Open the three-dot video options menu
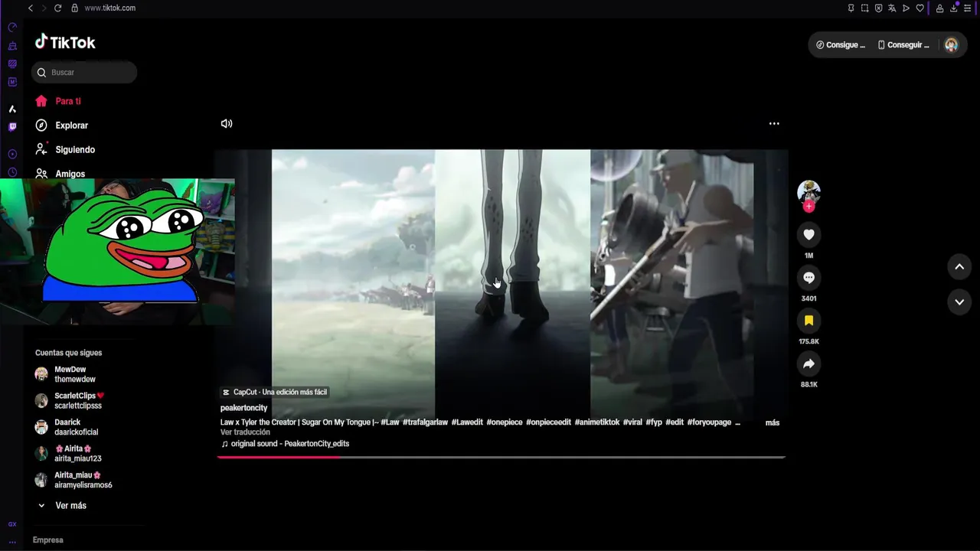 [x=774, y=123]
